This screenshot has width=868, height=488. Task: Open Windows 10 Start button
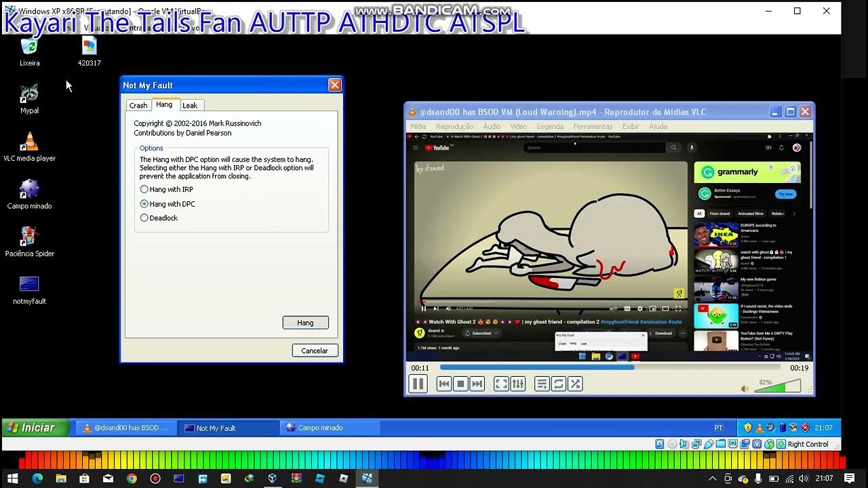click(x=12, y=479)
